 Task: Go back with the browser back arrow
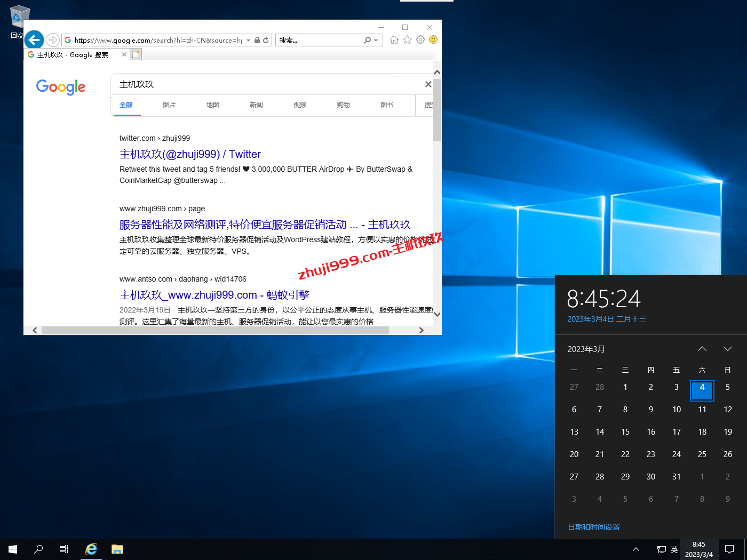[x=34, y=39]
